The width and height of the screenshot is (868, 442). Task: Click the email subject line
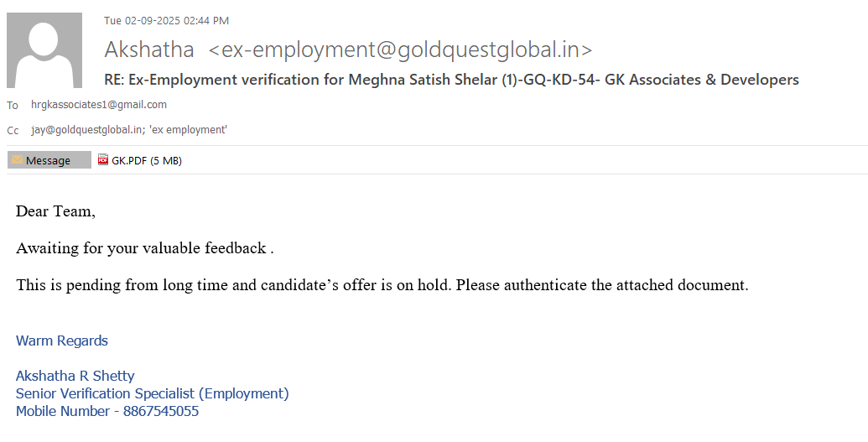pyautogui.click(x=451, y=80)
